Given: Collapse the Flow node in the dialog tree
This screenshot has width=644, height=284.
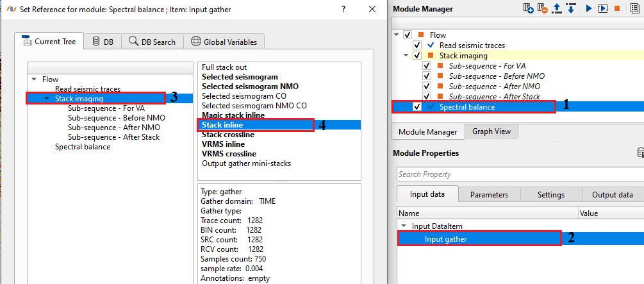Looking at the screenshot, I should [34, 79].
